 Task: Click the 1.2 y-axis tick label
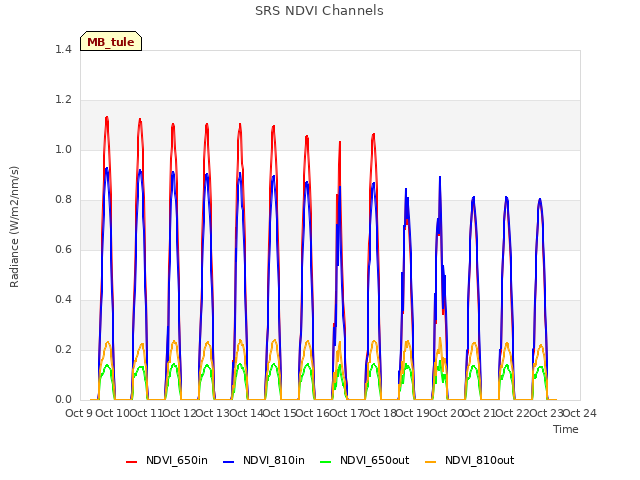point(63,100)
